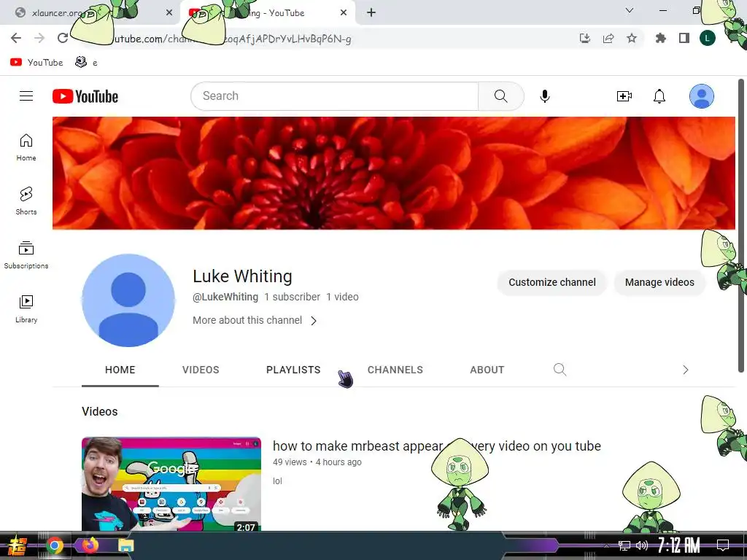Open Subscriptions in the left sidebar

26,255
